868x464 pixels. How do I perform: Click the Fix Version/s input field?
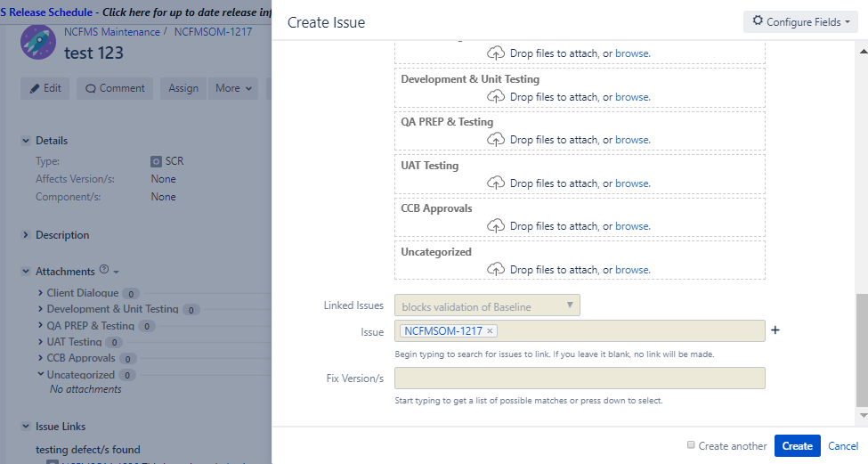(580, 379)
